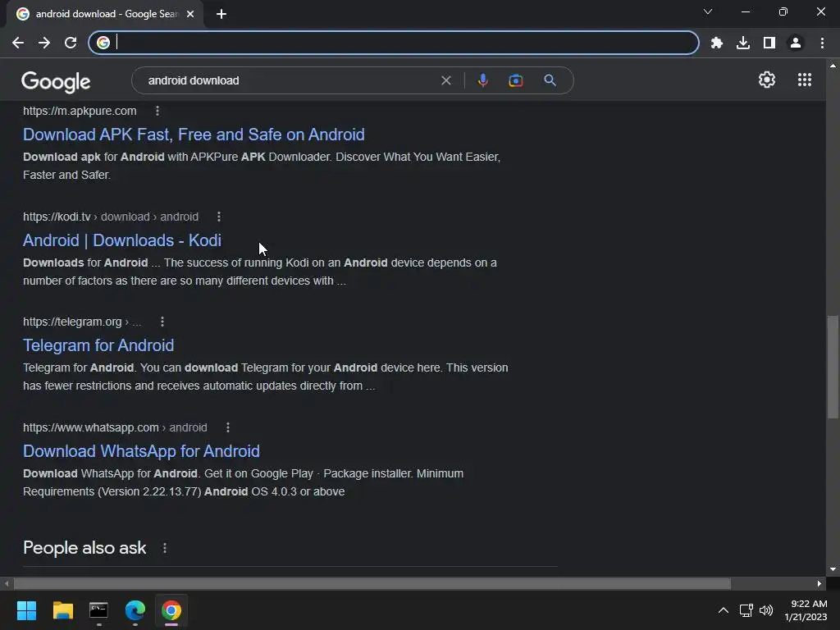This screenshot has height=630, width=840.
Task: Open the Chrome three-dot menu
Action: [x=822, y=43]
